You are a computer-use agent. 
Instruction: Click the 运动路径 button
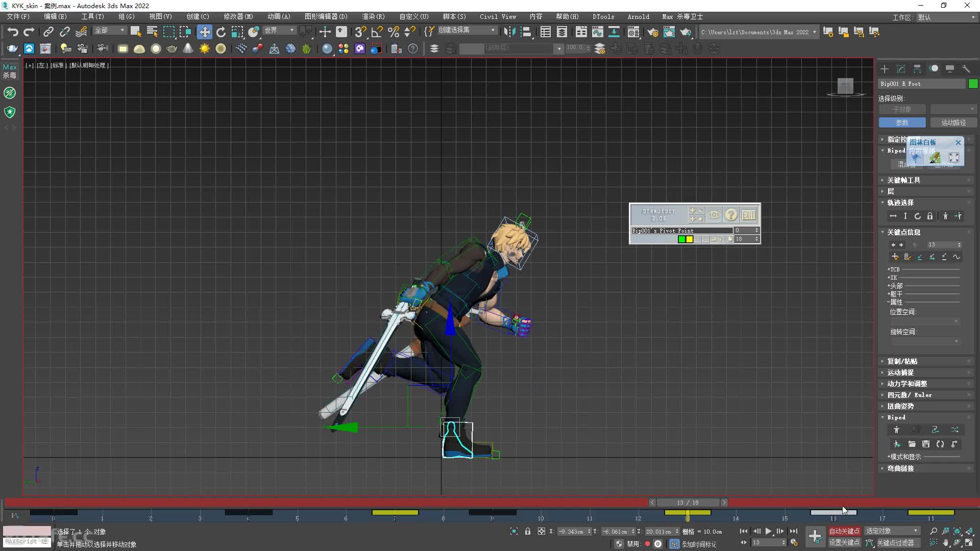(953, 122)
